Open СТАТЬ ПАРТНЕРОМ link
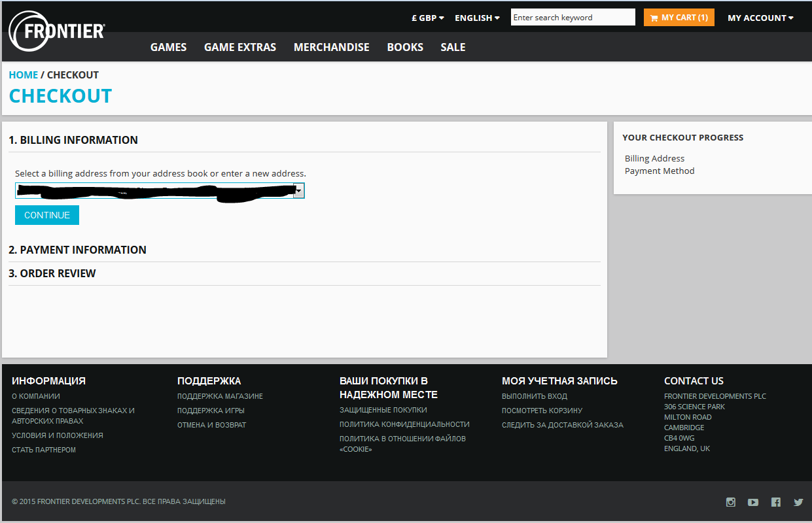This screenshot has width=812, height=523. click(x=44, y=450)
